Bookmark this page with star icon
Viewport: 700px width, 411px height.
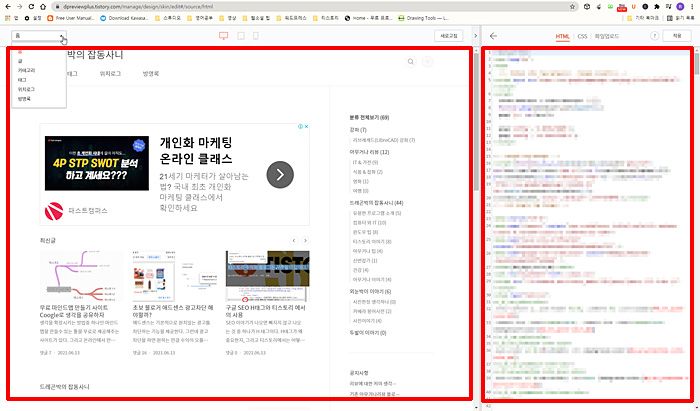click(572, 7)
